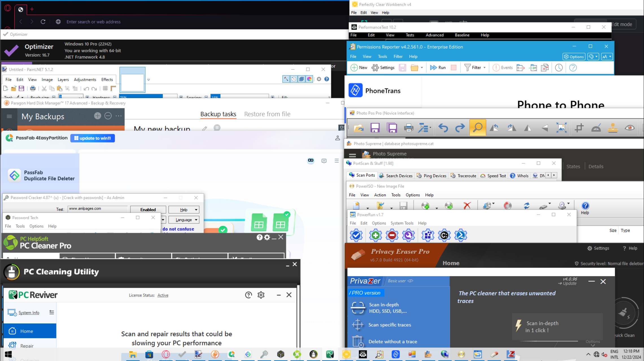
Task: Toggle rulers icon in Paint.NET toolbar
Action: tap(113, 88)
